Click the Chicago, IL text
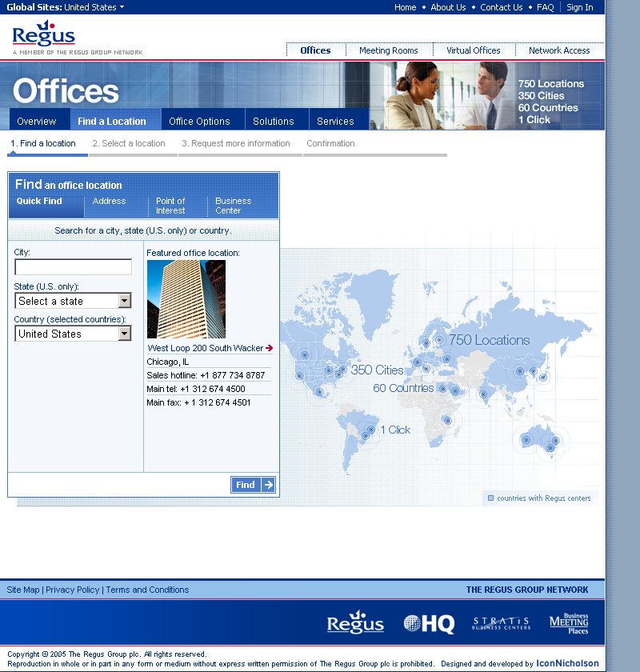 [x=168, y=362]
